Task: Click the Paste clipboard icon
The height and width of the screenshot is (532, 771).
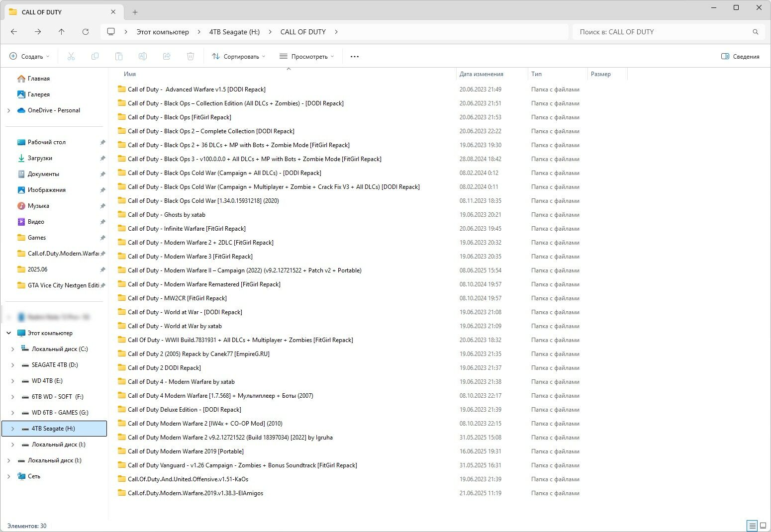Action: pos(119,57)
